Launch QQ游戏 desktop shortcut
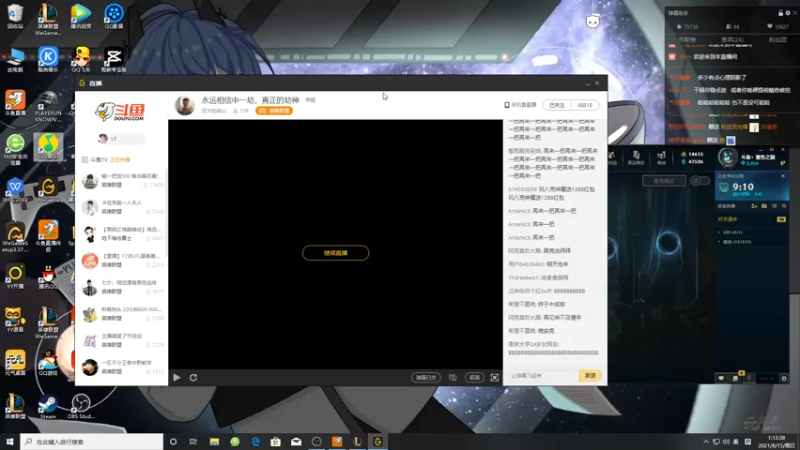 tap(48, 363)
